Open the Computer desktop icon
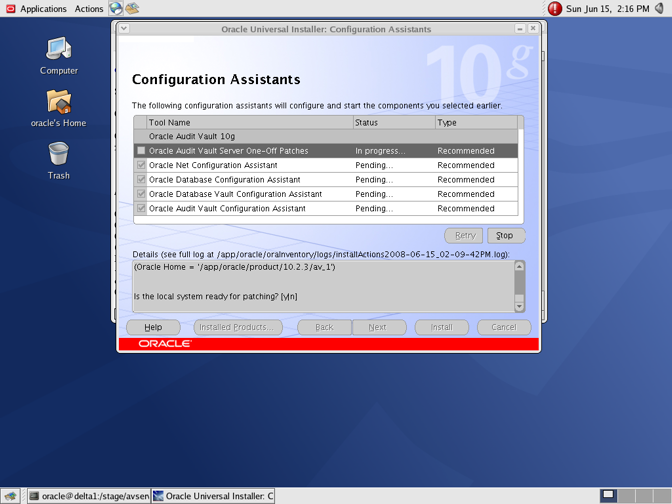The width and height of the screenshot is (672, 504). click(x=59, y=48)
